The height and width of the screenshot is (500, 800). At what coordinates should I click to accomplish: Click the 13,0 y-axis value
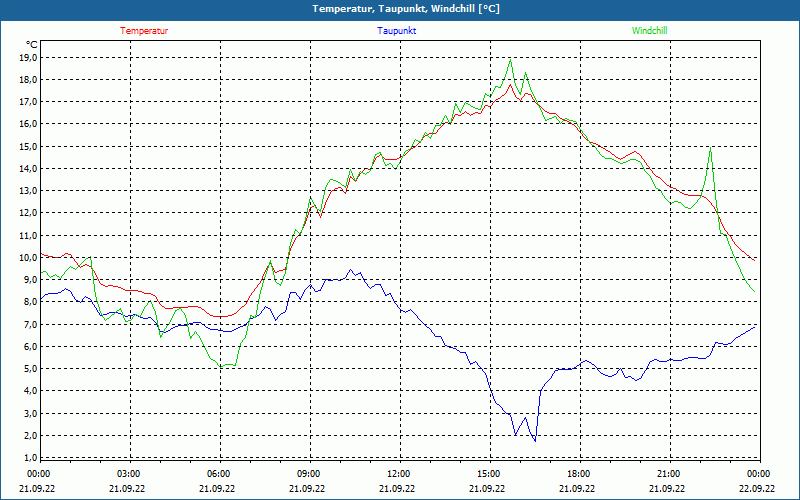tap(28, 191)
